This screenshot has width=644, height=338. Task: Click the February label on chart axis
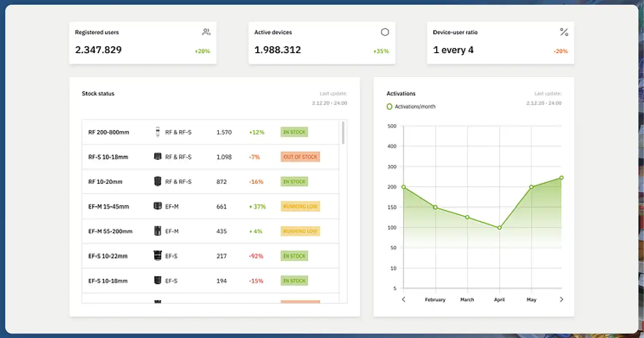coord(435,300)
